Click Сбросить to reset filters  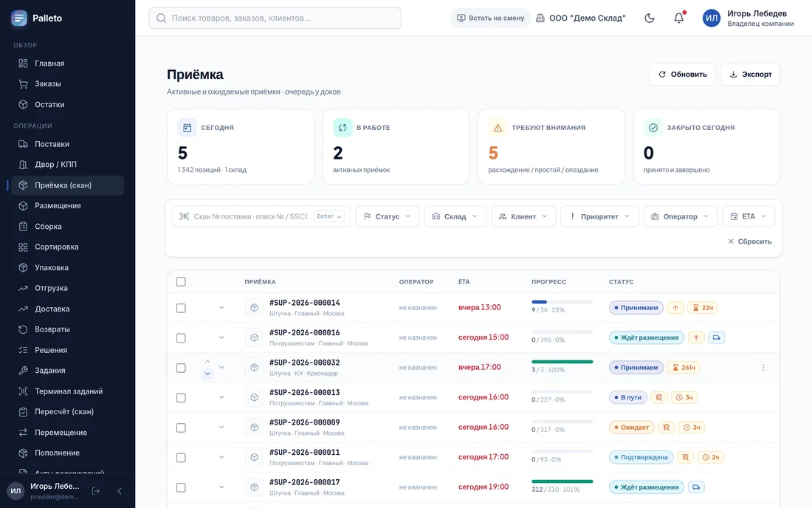click(x=749, y=241)
